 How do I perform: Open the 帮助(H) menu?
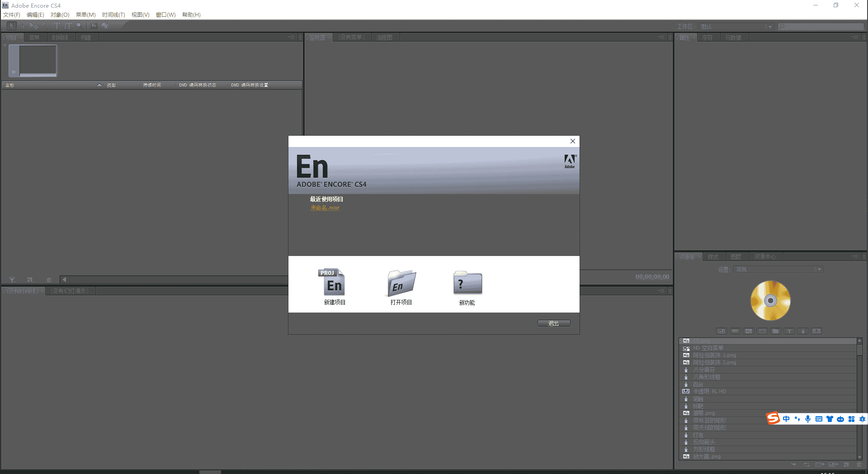pos(191,15)
